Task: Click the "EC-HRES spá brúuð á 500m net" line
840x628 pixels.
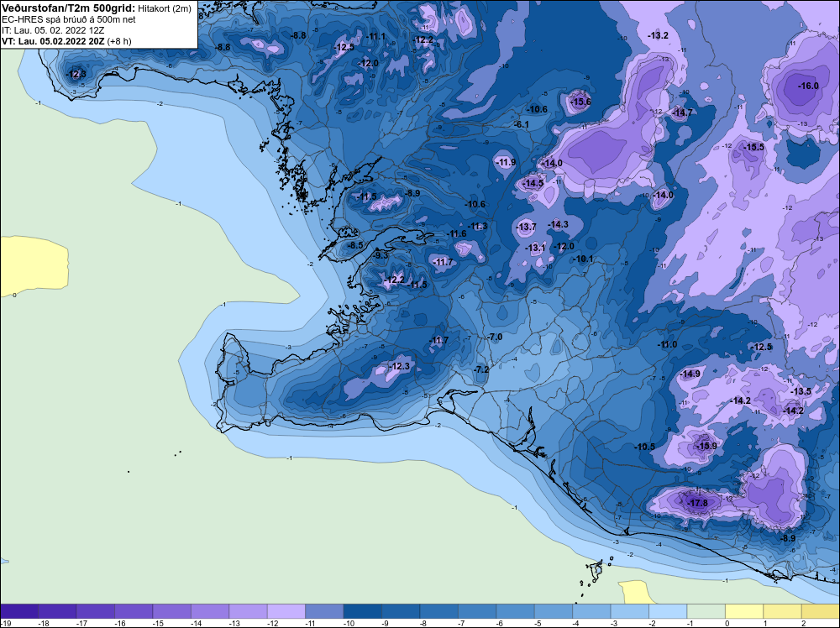Action: click(x=69, y=19)
